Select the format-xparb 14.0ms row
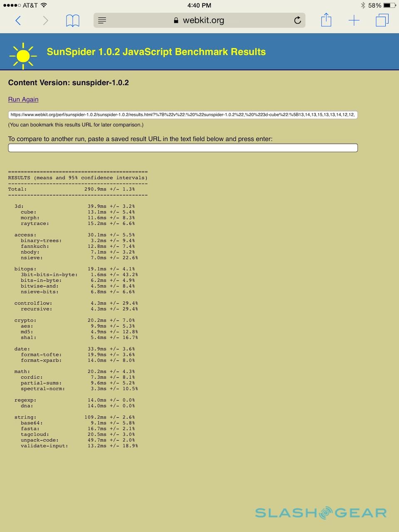 (78, 361)
